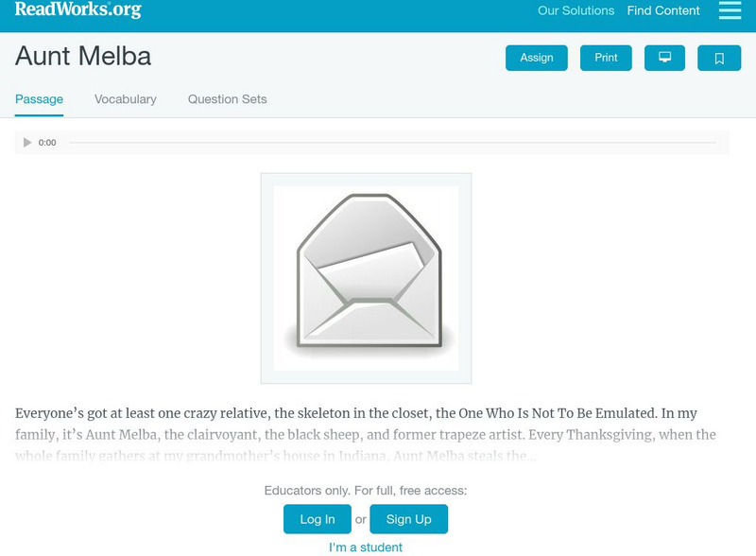Open the Question Sets tab
756x556 pixels.
coord(226,98)
